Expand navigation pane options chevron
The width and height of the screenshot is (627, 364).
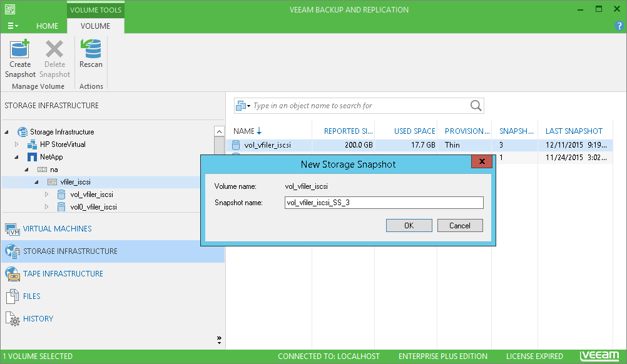[x=219, y=340]
